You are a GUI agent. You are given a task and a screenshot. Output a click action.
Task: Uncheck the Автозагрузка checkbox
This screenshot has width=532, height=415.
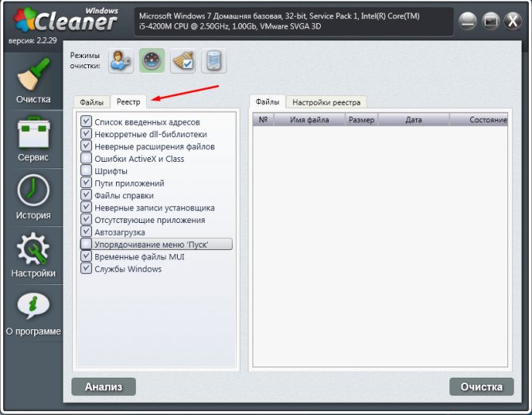point(87,232)
